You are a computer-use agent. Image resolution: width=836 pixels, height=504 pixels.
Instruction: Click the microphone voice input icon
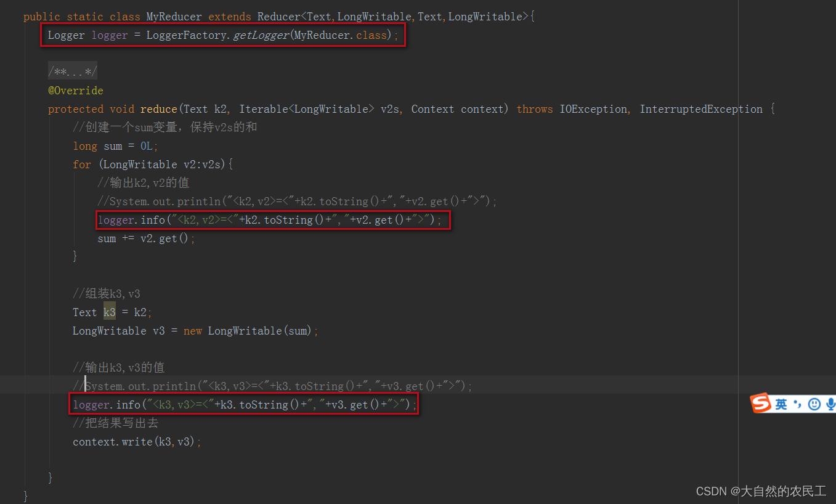830,404
